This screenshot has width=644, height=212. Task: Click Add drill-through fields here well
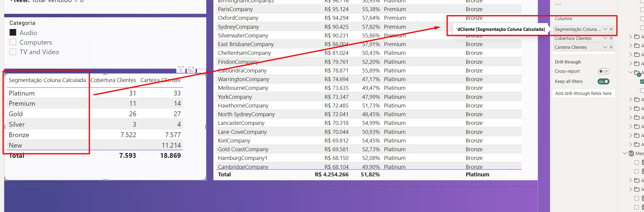coord(583,93)
